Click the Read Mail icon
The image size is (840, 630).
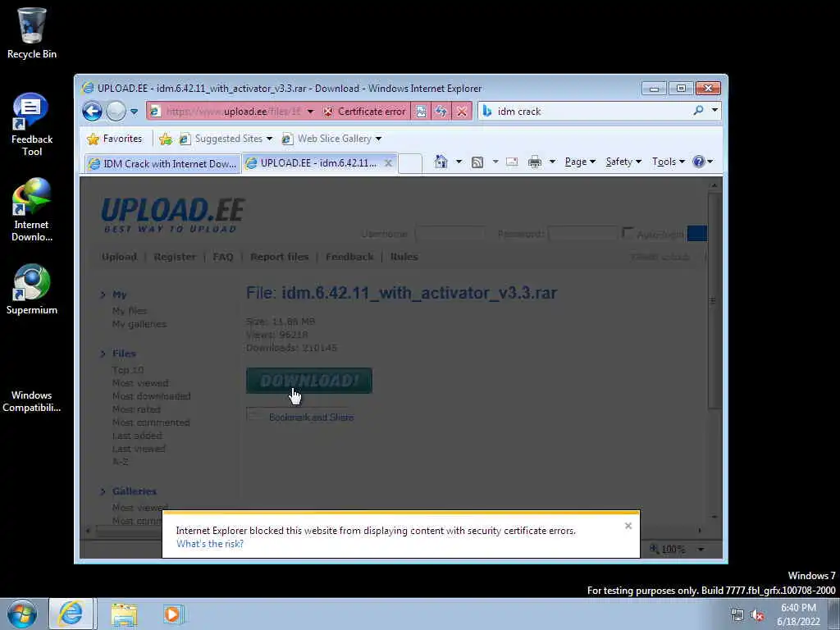click(x=512, y=162)
